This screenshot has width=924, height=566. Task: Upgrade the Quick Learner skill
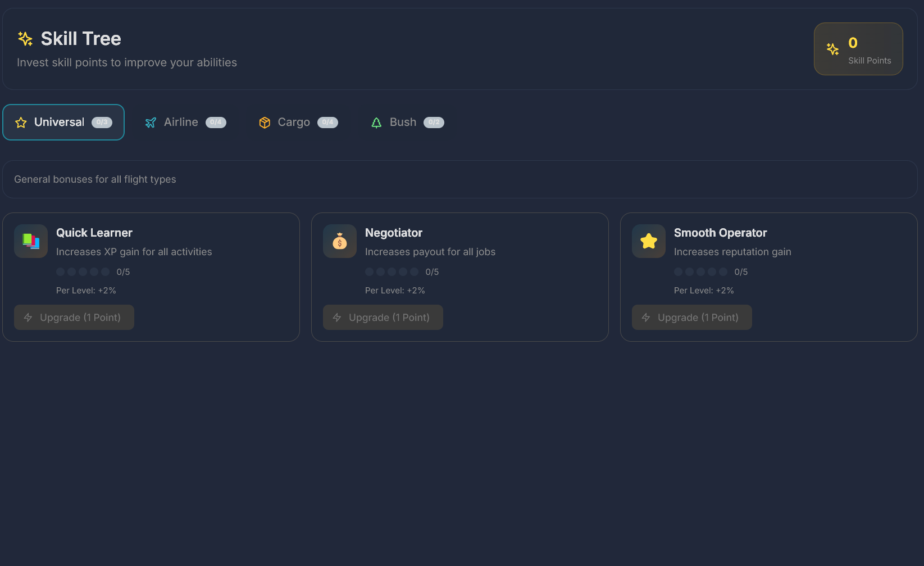74,318
